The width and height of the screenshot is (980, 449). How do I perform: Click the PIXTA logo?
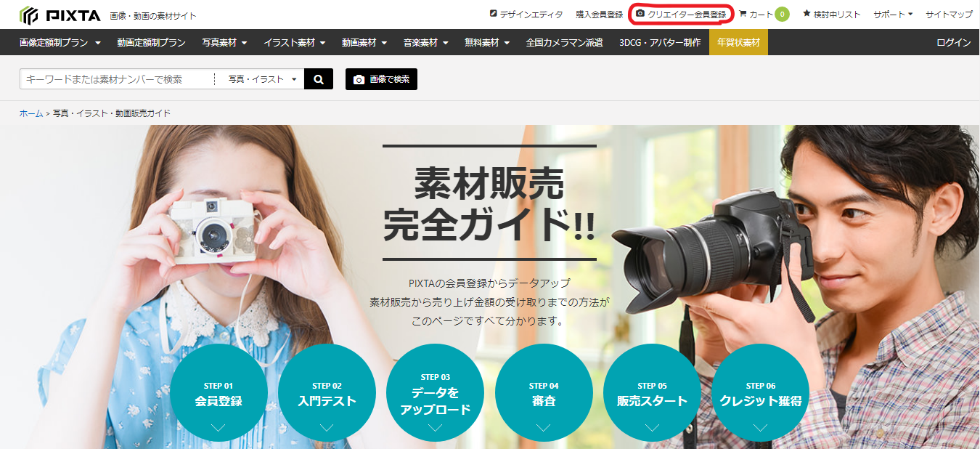pos(60,15)
